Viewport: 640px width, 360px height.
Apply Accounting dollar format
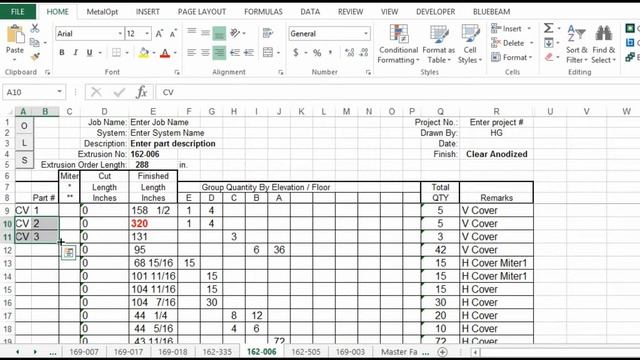click(296, 53)
